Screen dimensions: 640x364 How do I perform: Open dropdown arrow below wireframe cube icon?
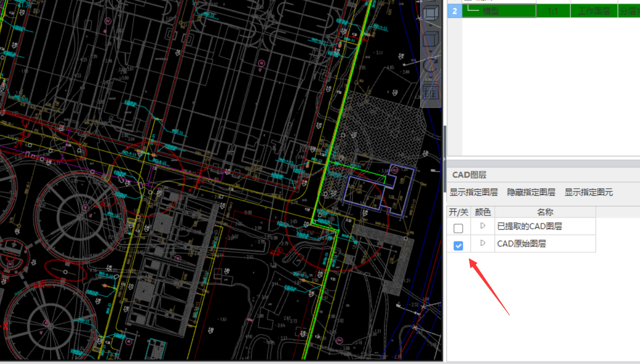tap(431, 26)
